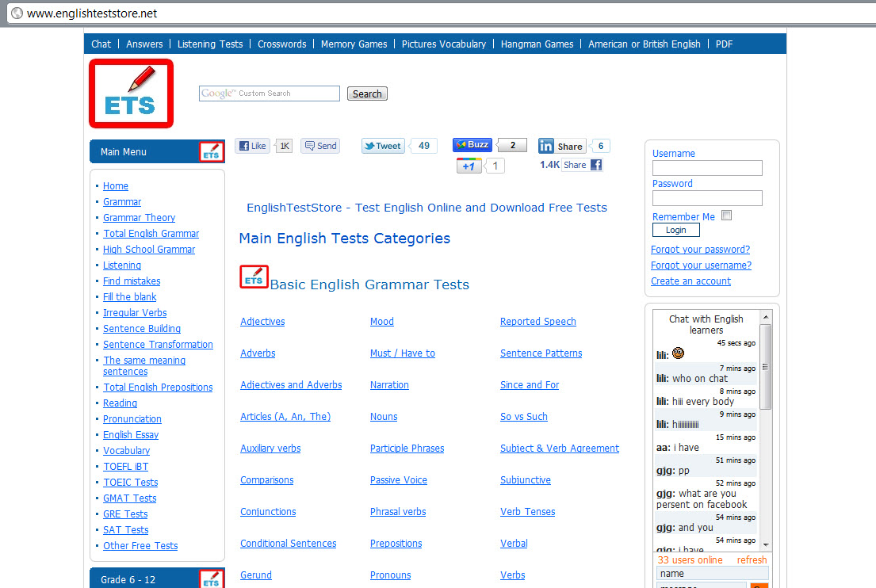This screenshot has width=876, height=588.
Task: Open the Hangman Games navigation item
Action: [537, 44]
